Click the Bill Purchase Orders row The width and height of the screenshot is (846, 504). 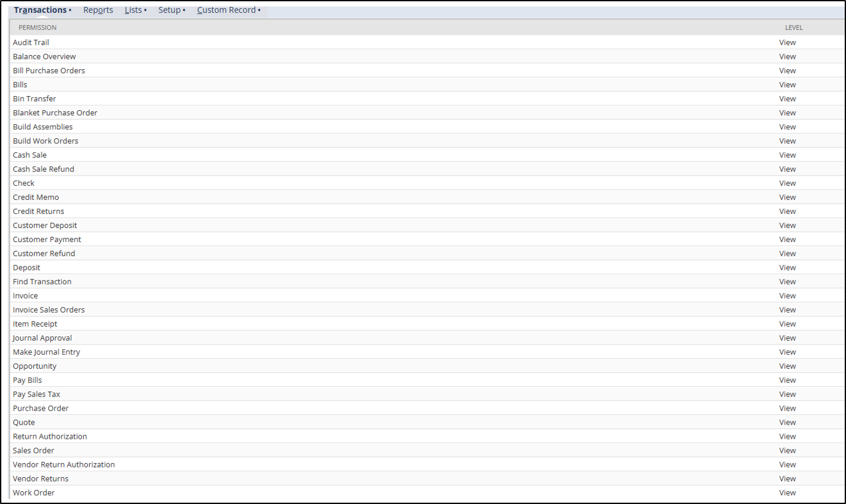427,70
